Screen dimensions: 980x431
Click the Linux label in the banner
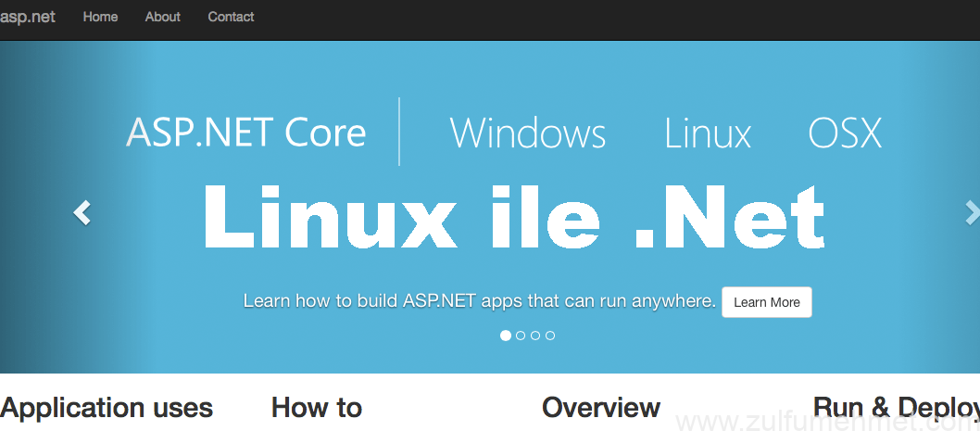click(708, 133)
